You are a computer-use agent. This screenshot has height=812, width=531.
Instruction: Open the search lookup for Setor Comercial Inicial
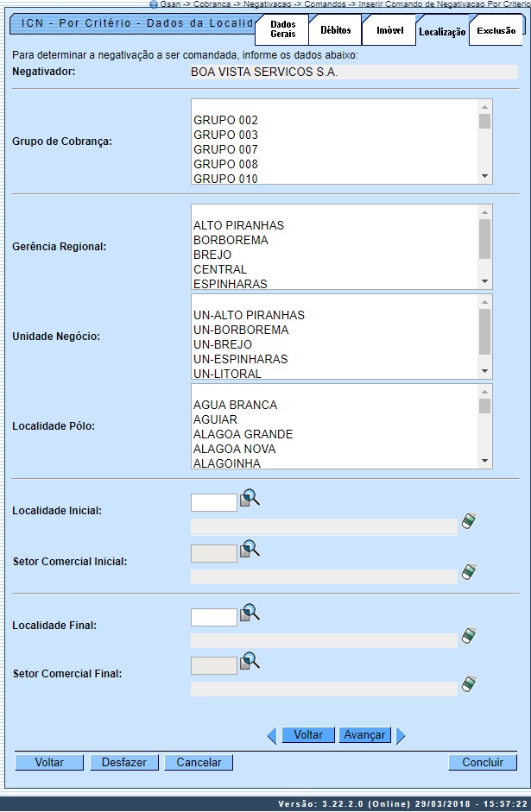250,550
